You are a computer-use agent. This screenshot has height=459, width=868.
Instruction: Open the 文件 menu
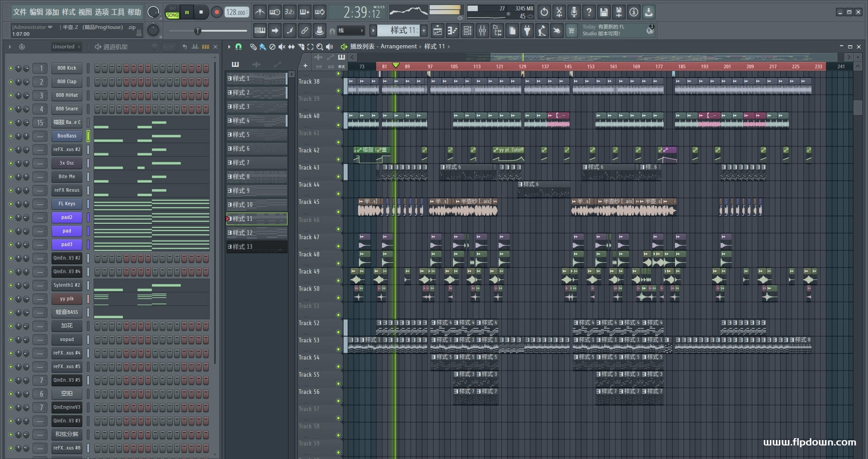pos(20,12)
